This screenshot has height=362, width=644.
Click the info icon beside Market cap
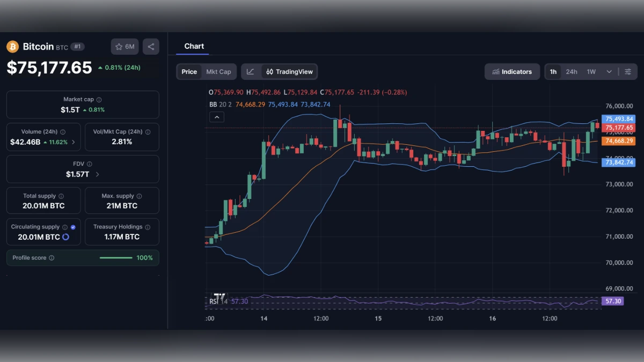[98, 99]
